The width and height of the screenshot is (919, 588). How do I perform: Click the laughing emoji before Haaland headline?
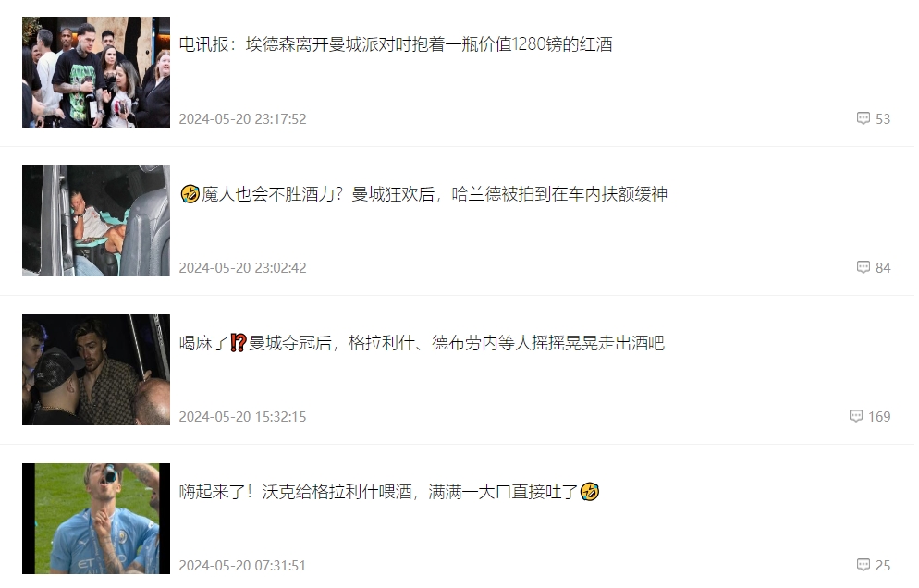coord(190,194)
